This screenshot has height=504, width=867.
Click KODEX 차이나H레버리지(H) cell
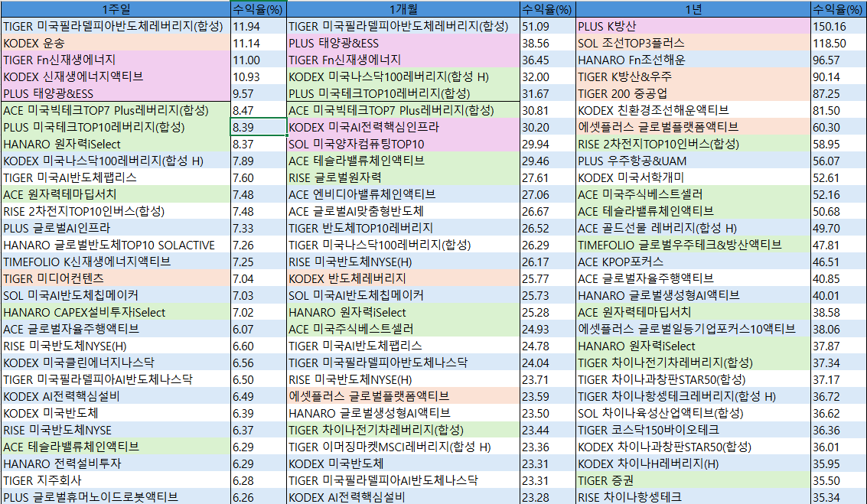(693, 463)
